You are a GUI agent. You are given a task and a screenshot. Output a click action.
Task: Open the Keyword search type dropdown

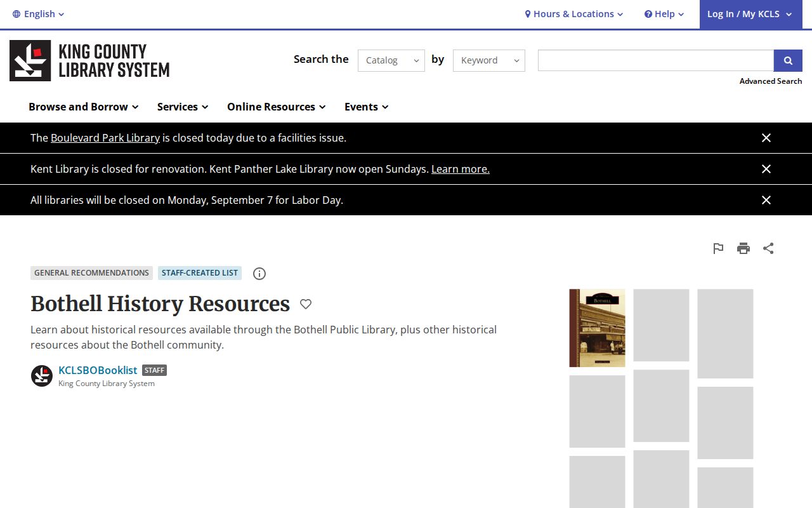(x=489, y=60)
